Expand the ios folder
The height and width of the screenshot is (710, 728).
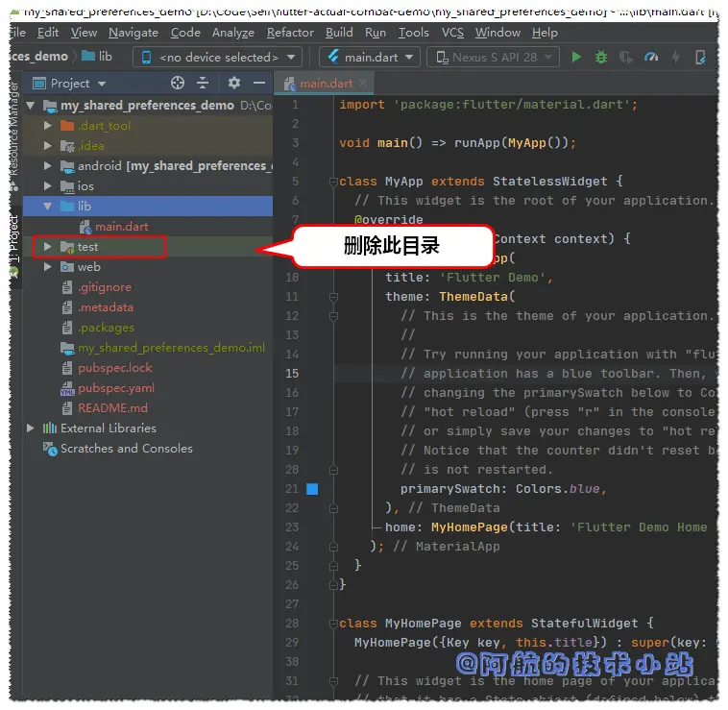coord(47,185)
